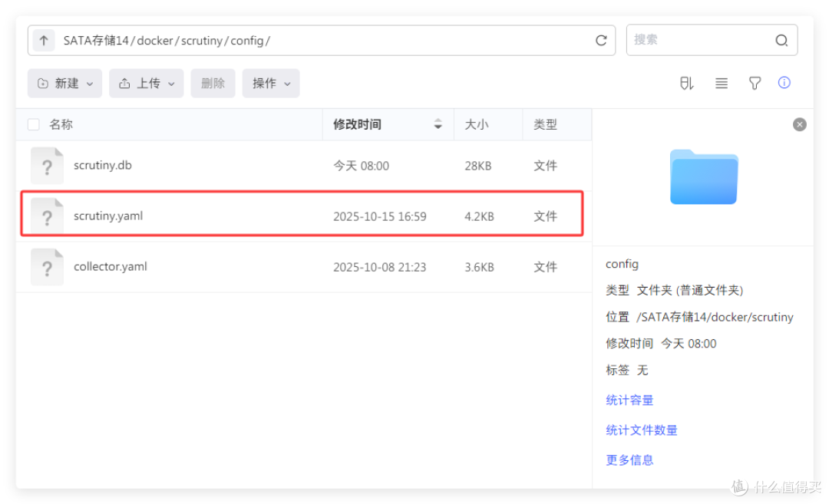Click the 今天 08:00 time of scrutiny.db
This screenshot has width=829, height=504.
point(361,166)
